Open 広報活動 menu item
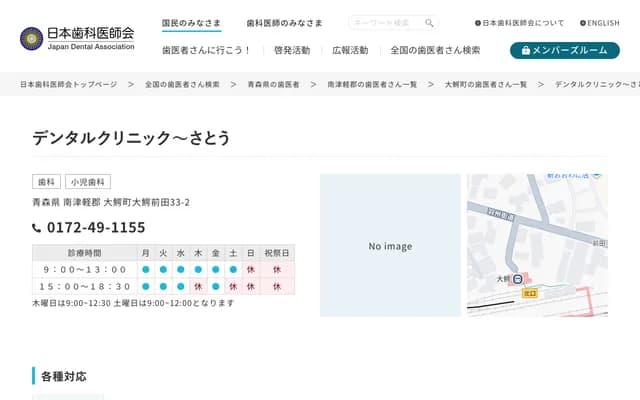The width and height of the screenshot is (640, 400). pyautogui.click(x=350, y=50)
